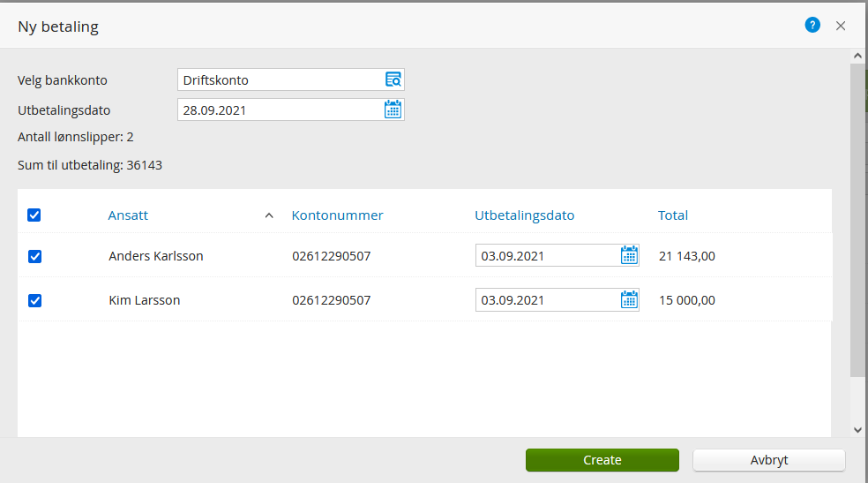The image size is (868, 483).
Task: Click account number in Kim Larsson row
Action: click(x=332, y=300)
